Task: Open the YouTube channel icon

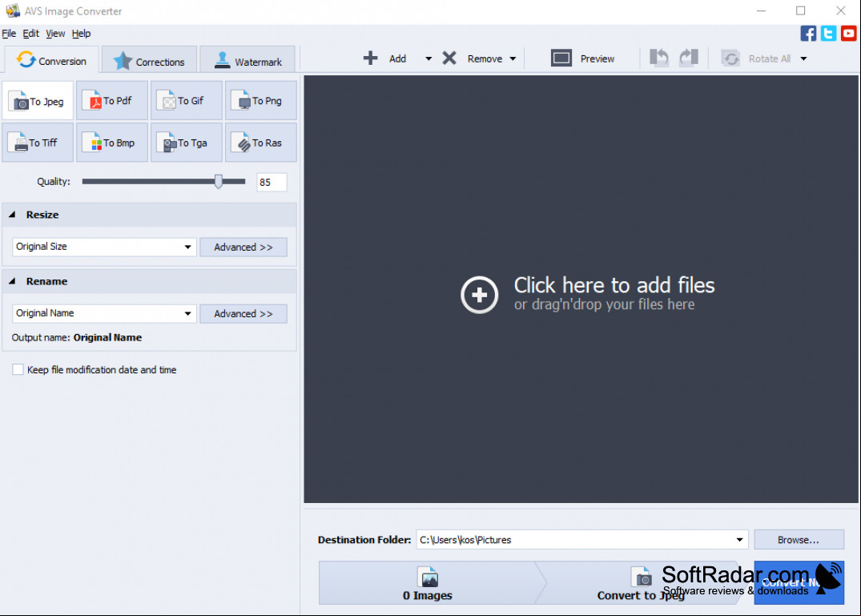Action: [x=848, y=34]
